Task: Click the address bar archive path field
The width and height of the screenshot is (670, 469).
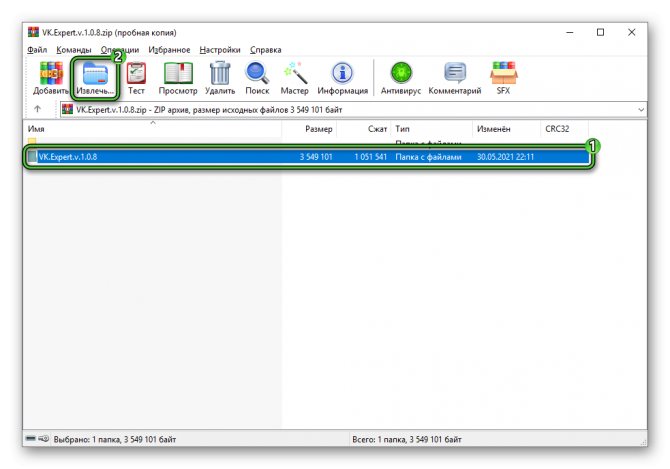Action: tap(353, 110)
